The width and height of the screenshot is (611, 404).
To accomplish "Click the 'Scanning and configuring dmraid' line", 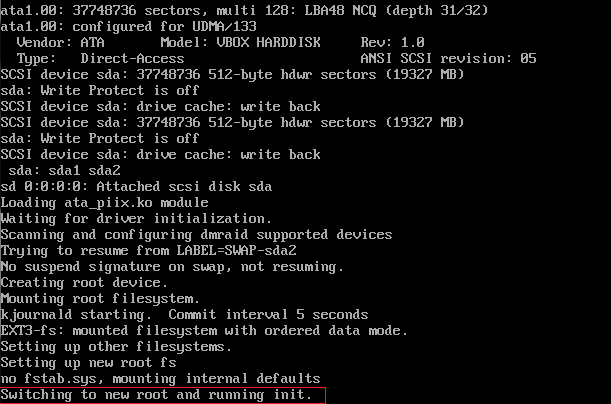I will point(196,235).
